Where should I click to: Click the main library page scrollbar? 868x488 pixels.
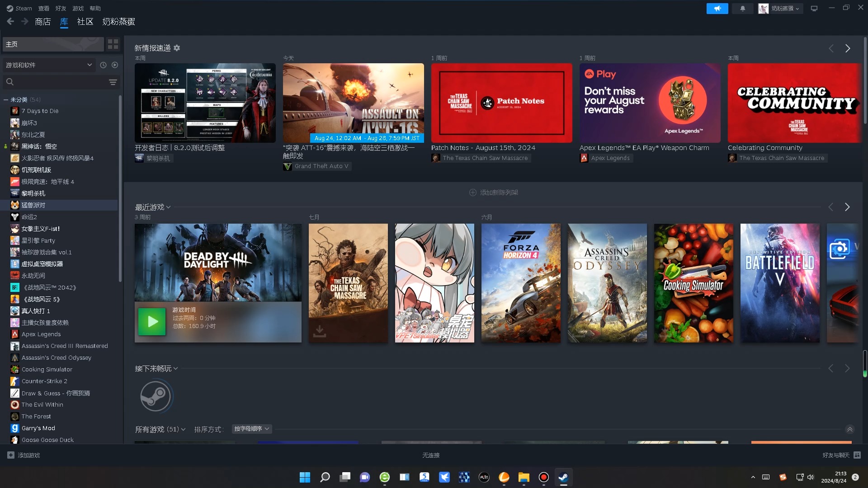point(865,80)
